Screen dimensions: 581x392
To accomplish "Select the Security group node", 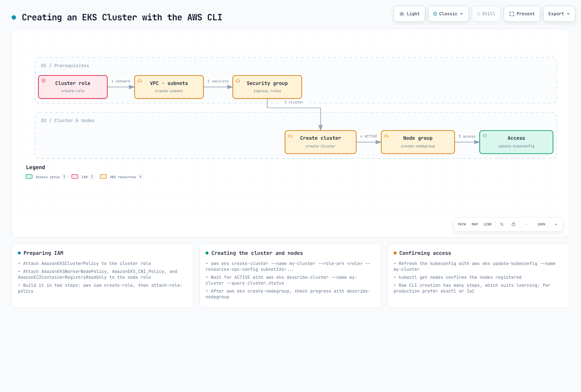I will pyautogui.click(x=267, y=87).
